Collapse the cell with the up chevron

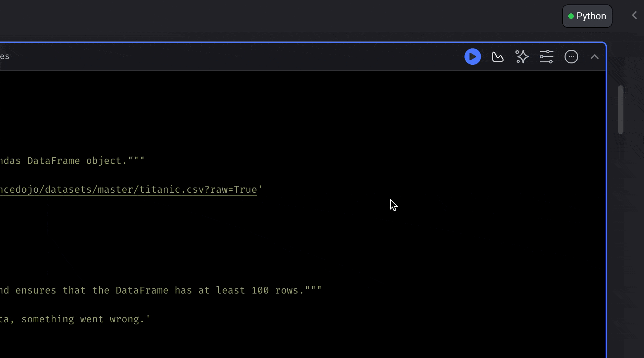click(594, 57)
